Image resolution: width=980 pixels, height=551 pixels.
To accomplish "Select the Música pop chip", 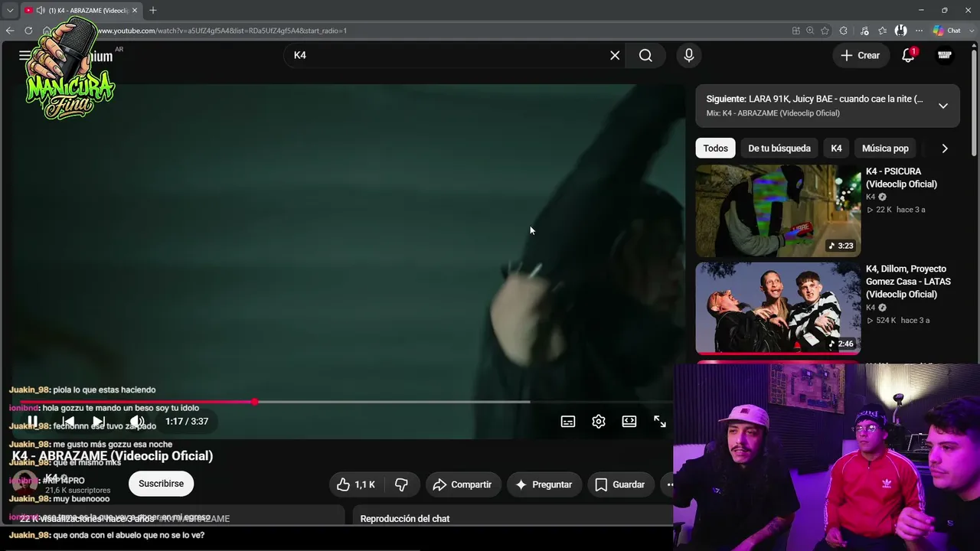I will click(x=885, y=148).
